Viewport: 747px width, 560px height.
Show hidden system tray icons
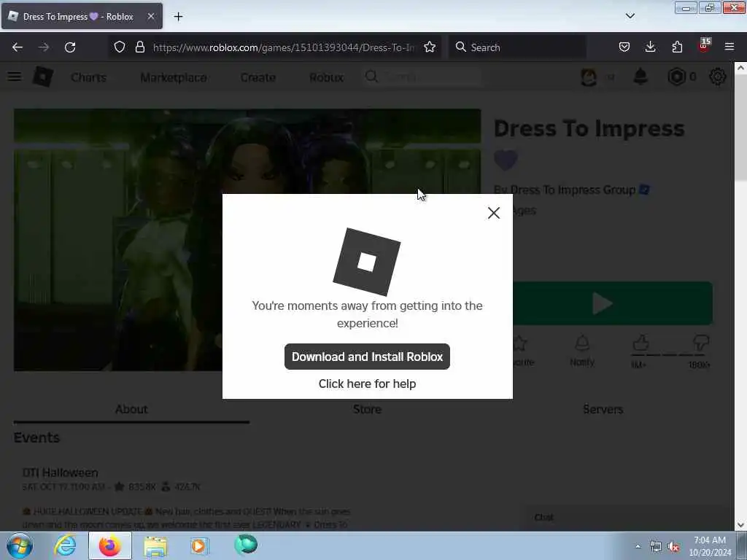[638, 546]
